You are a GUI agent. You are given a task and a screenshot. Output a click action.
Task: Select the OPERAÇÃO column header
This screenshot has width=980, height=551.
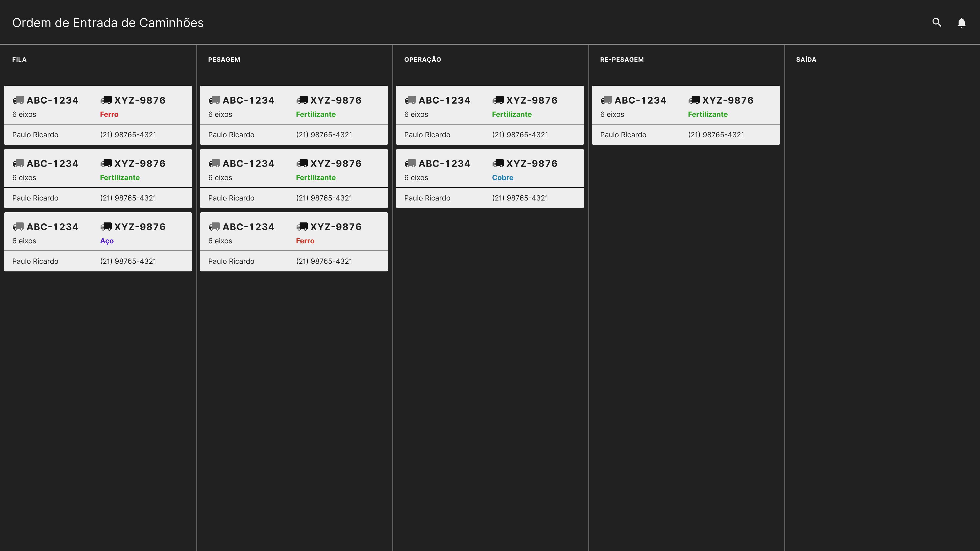coord(423,59)
